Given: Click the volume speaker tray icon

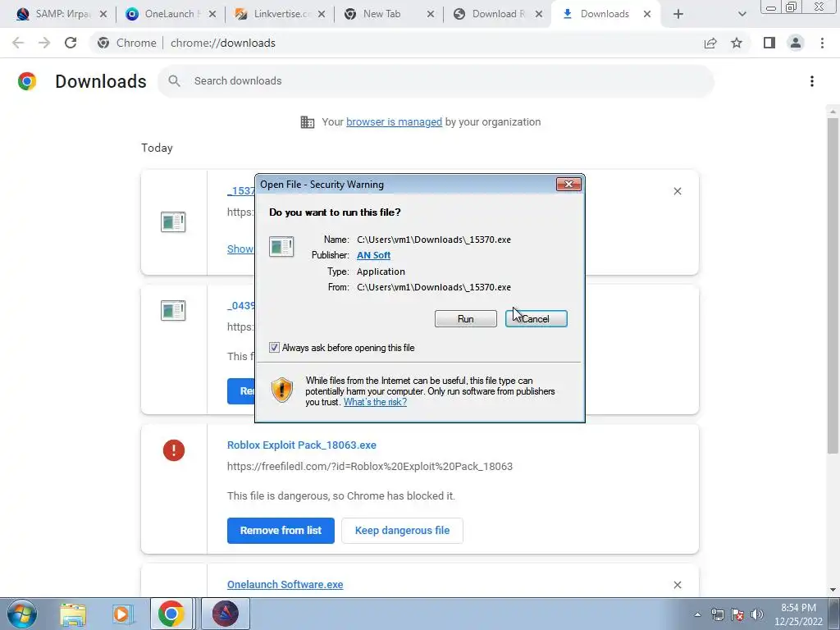Looking at the screenshot, I should click(756, 614).
